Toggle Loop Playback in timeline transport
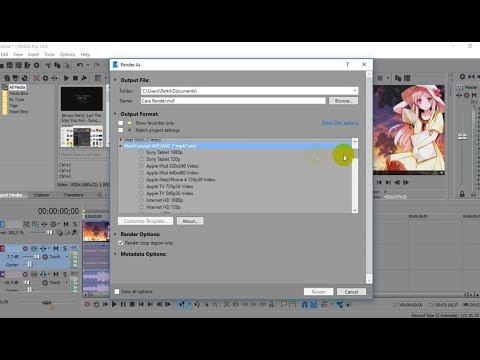 96,304
